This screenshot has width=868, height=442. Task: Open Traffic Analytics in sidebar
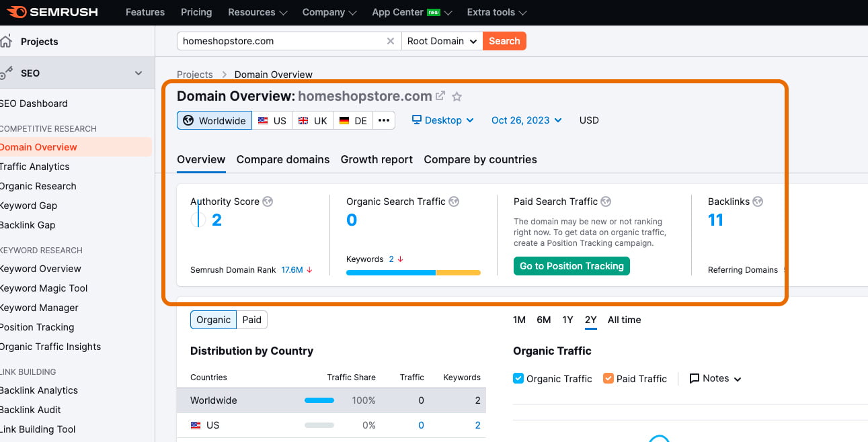[x=35, y=167]
